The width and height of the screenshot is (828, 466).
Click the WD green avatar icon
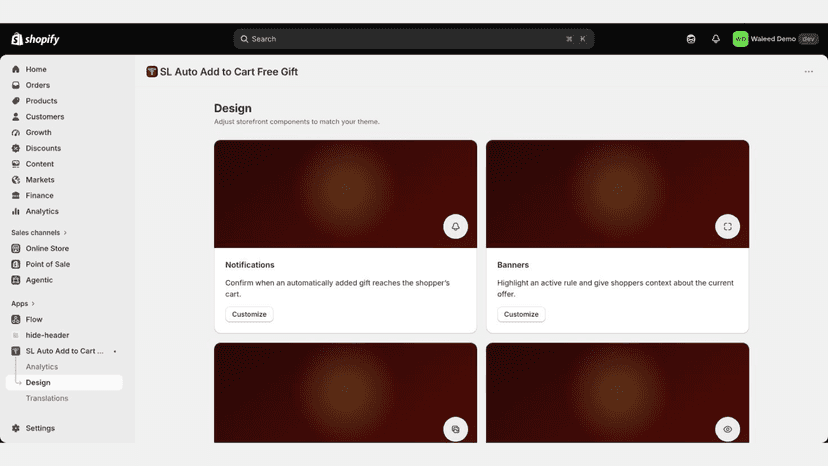(740, 39)
